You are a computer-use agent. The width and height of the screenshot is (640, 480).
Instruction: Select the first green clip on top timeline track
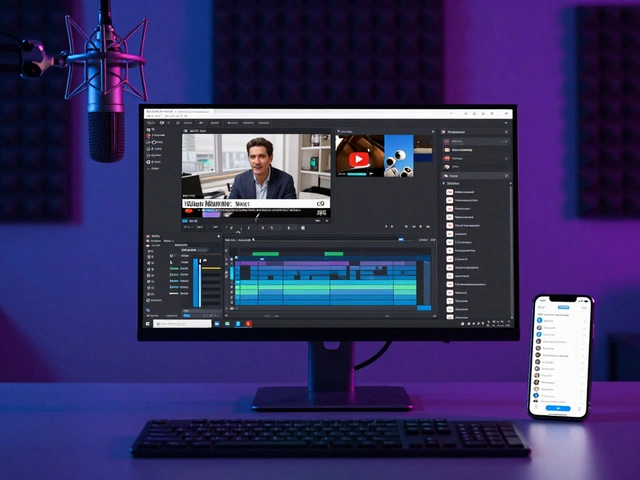click(x=266, y=254)
